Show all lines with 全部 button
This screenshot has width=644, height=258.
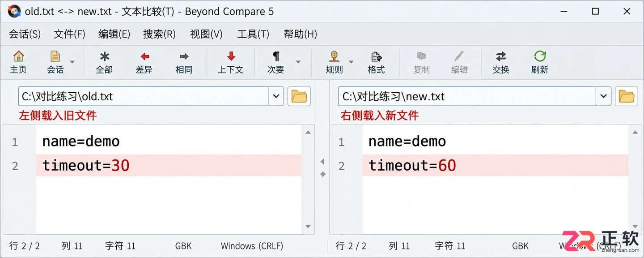(x=104, y=62)
